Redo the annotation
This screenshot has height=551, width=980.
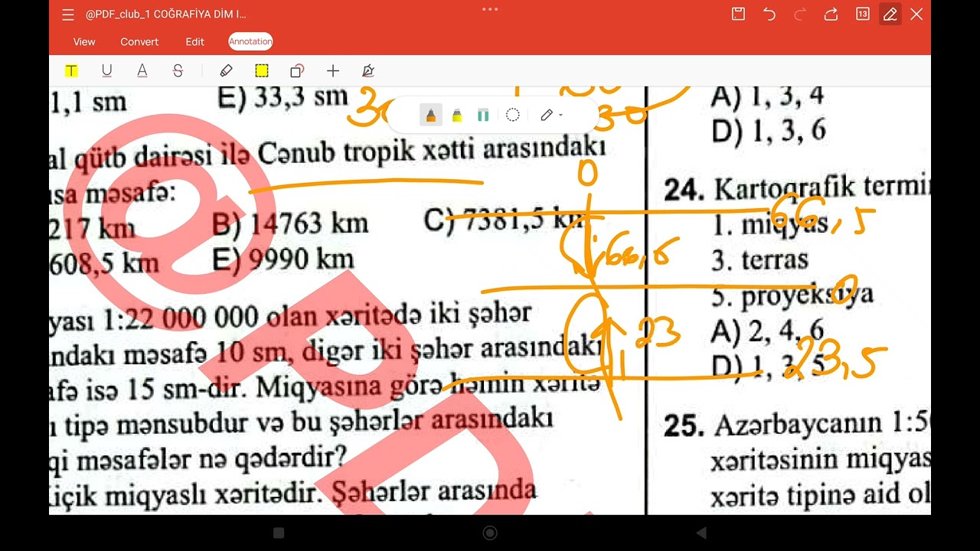point(801,14)
